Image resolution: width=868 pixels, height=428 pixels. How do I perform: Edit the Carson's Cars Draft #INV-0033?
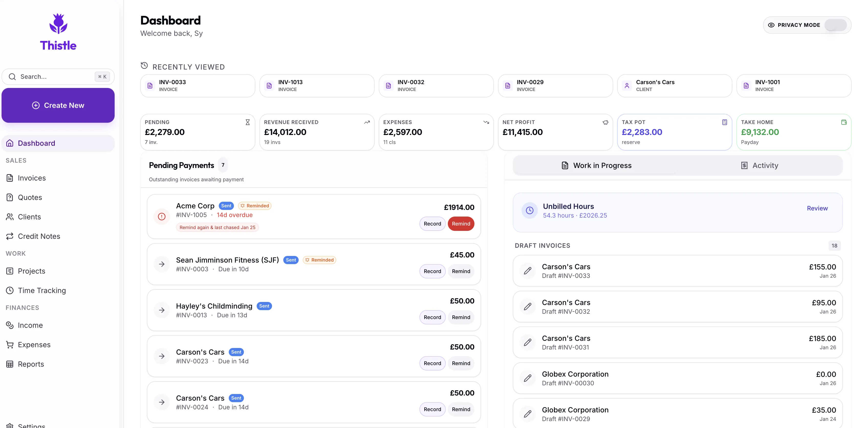tap(528, 271)
